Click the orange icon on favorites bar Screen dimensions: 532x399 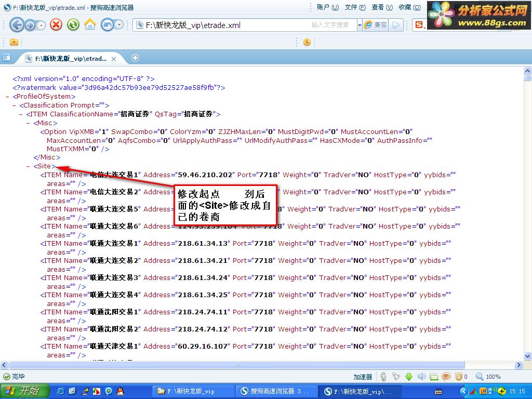(x=307, y=42)
